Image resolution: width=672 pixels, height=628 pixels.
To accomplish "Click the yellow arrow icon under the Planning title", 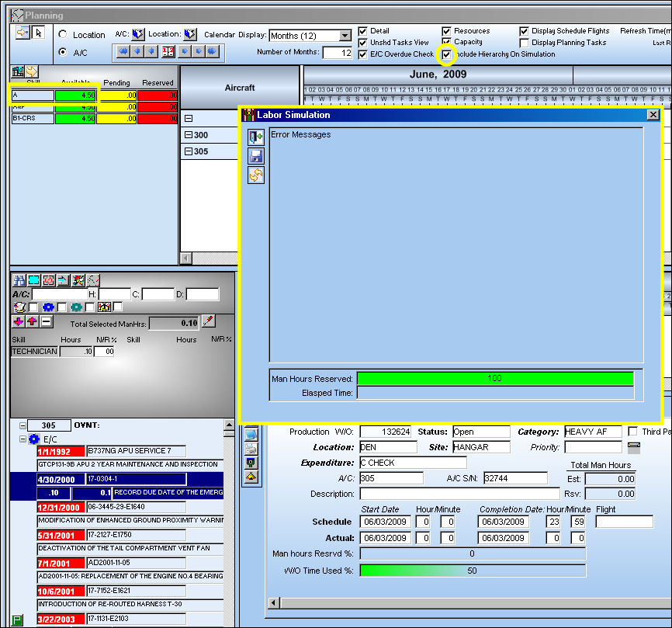I will click(x=23, y=33).
